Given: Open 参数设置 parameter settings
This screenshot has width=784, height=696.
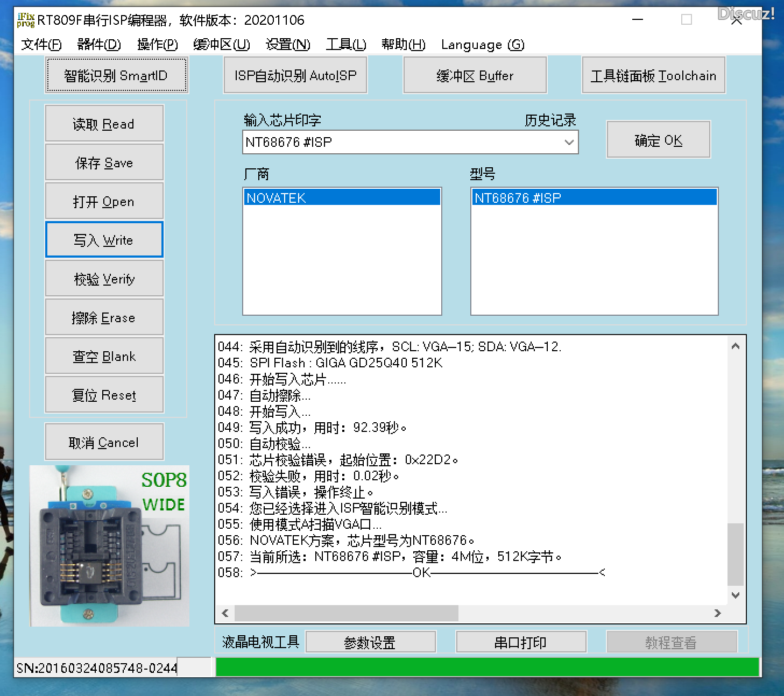Looking at the screenshot, I should pos(370,642).
